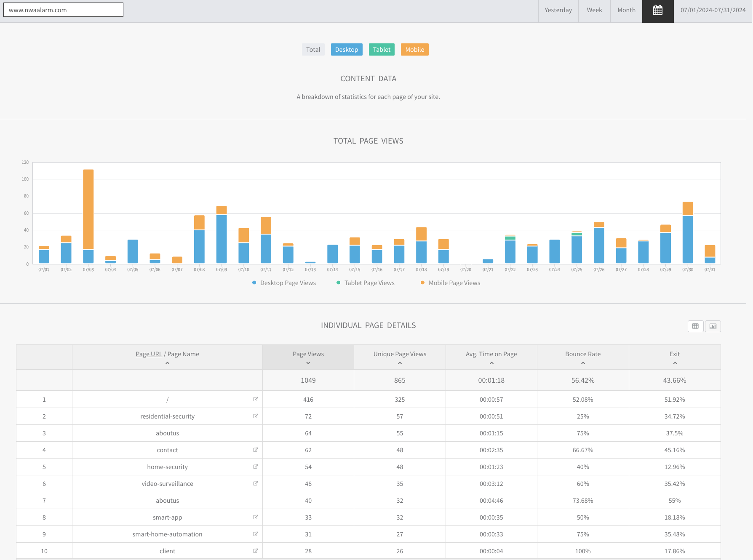This screenshot has height=560, width=753.
Task: Open home-security page external link icon
Action: [x=255, y=467]
